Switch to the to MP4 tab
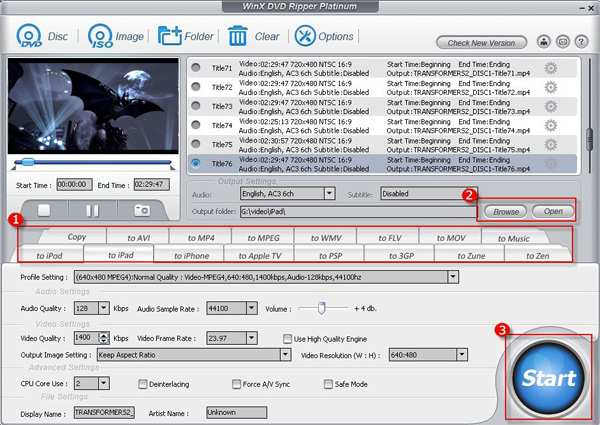 (x=201, y=238)
